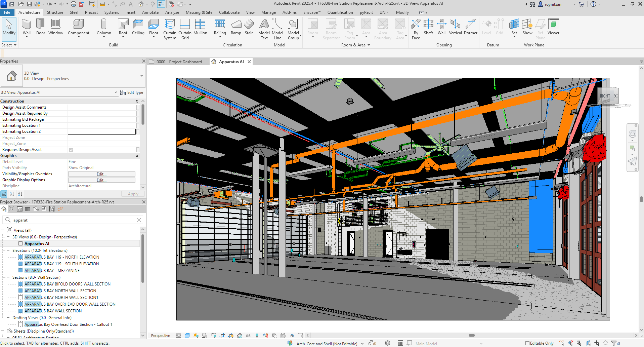Select the Shaft opening tool
The image size is (644, 347).
point(428,27)
